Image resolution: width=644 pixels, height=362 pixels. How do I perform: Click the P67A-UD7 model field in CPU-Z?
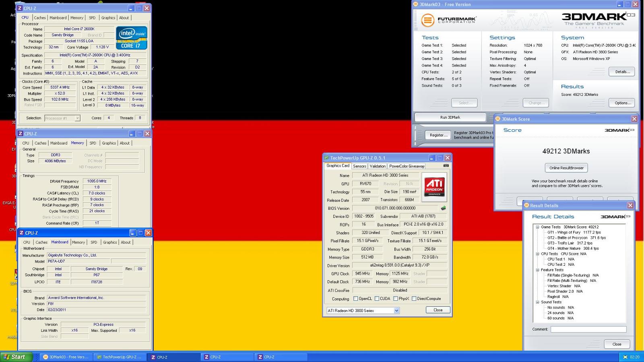[x=78, y=261]
